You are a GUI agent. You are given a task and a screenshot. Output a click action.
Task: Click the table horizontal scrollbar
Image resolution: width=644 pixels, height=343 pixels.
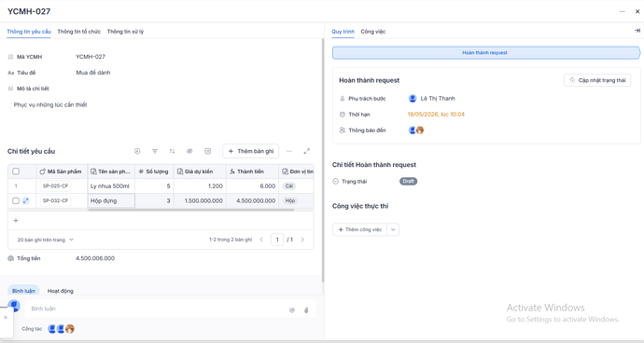coord(191,210)
